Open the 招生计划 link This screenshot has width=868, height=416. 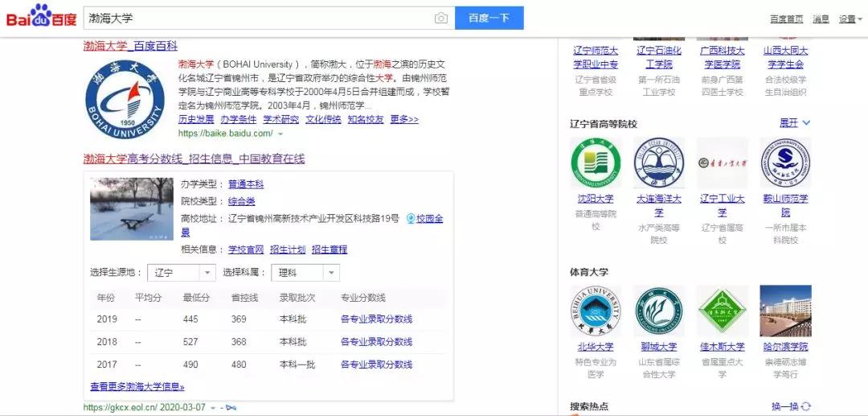[x=288, y=249]
